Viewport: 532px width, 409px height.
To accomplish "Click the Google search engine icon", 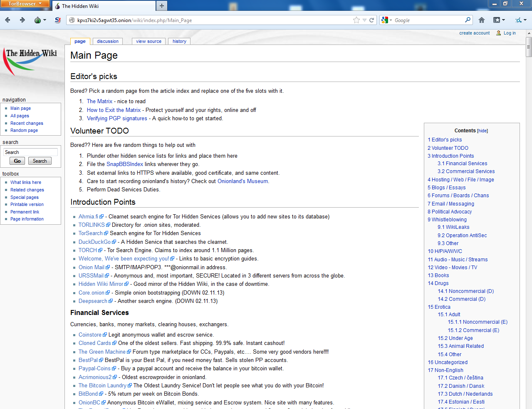I will [385, 20].
